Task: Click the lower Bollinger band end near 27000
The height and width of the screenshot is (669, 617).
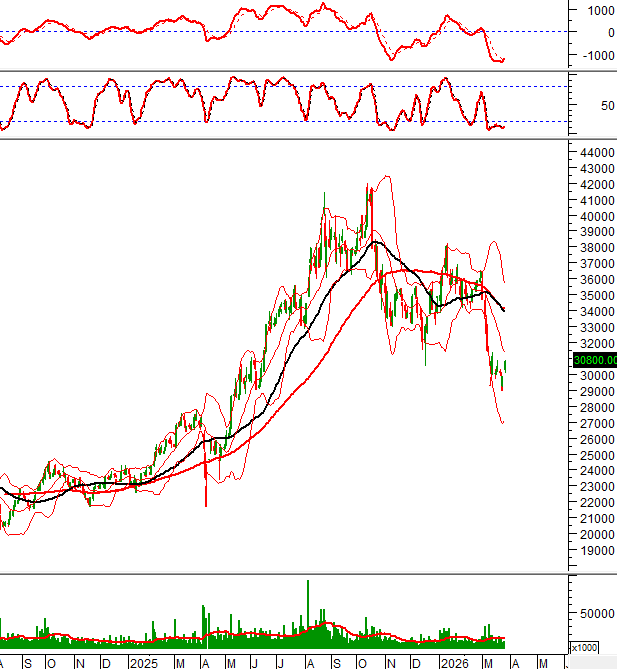Action: coord(502,422)
